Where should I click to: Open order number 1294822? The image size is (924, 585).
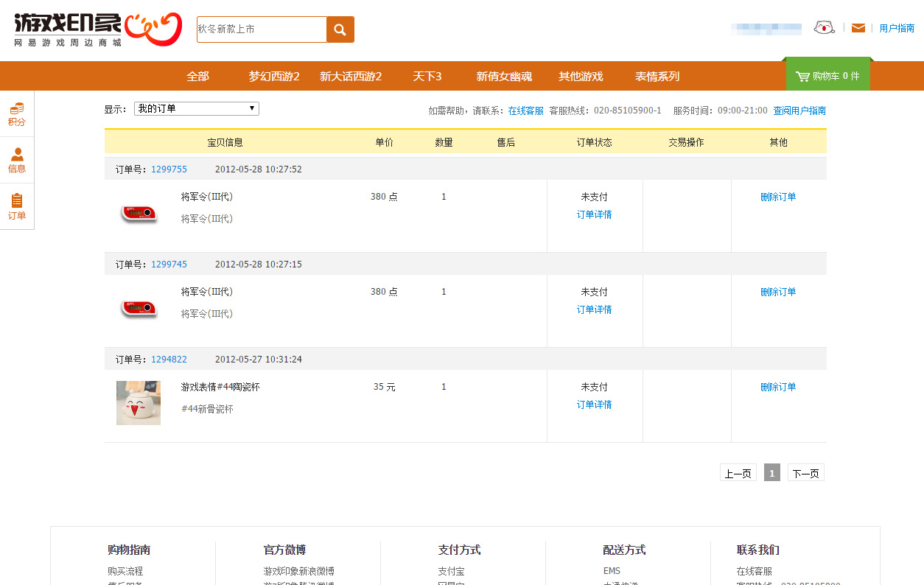point(169,360)
